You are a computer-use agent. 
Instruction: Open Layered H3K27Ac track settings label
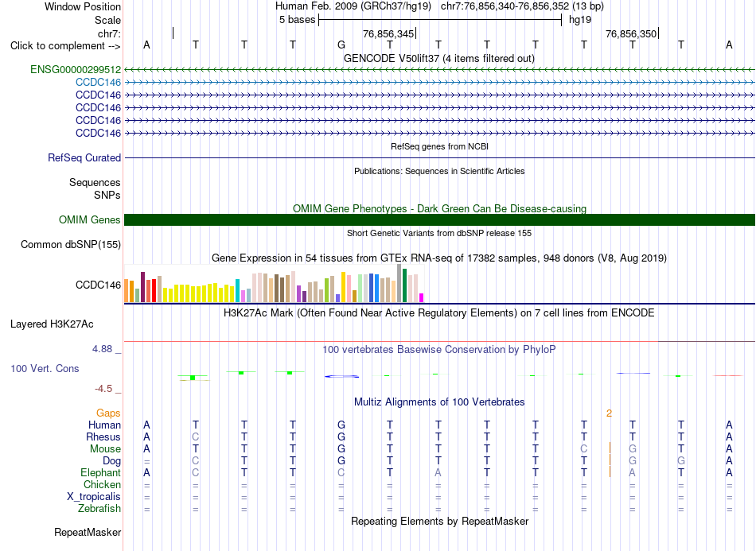click(52, 324)
